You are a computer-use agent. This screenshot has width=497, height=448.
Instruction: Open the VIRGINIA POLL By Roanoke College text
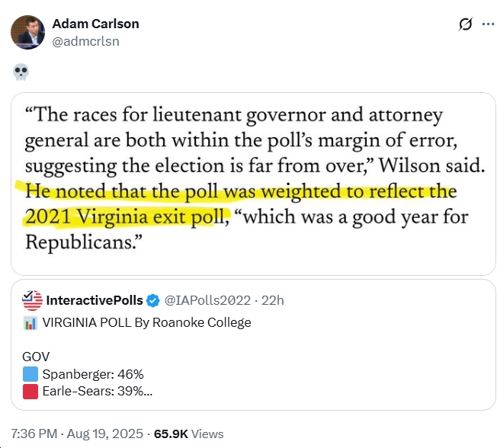147,322
